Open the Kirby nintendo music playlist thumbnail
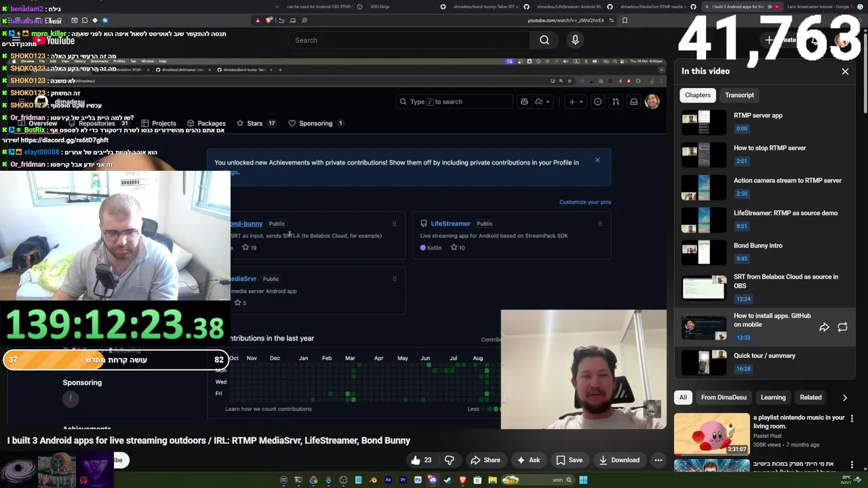The height and width of the screenshot is (488, 868). (x=711, y=434)
